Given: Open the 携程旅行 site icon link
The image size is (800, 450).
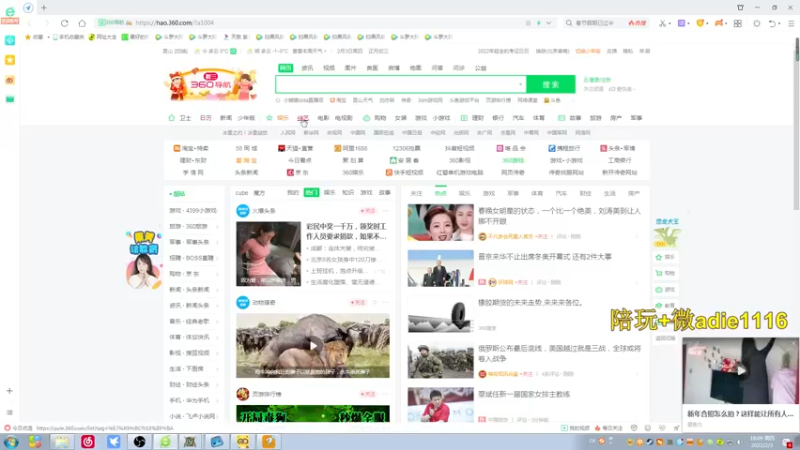Looking at the screenshot, I should point(552,148).
